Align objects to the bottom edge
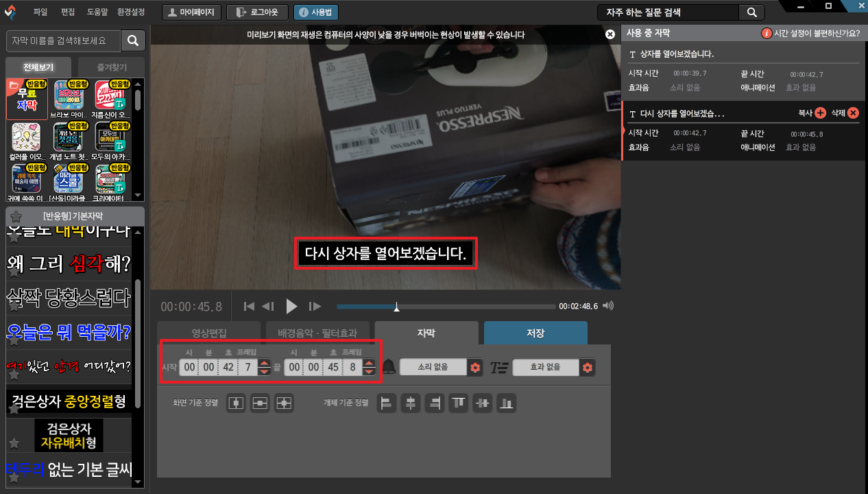The height and width of the screenshot is (494, 868). (507, 403)
